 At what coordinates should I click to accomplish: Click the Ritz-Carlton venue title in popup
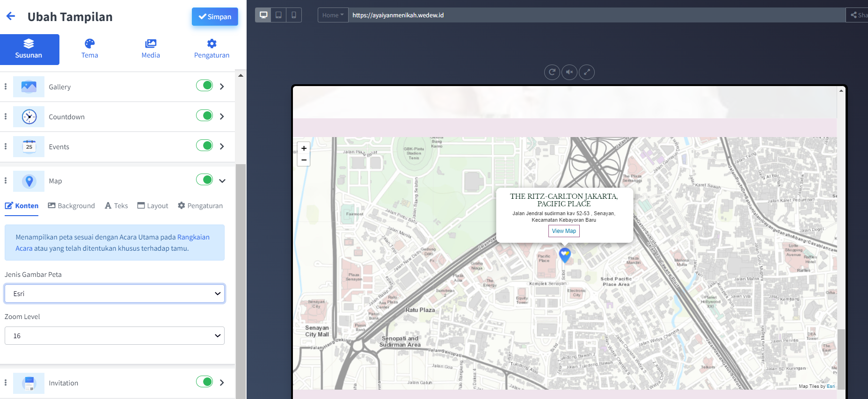564,200
